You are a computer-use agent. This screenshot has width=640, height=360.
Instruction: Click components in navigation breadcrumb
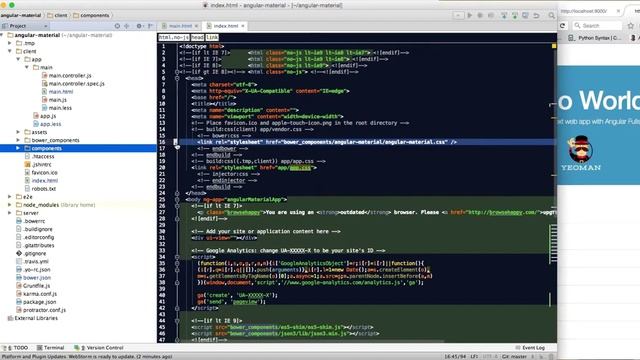(91, 15)
